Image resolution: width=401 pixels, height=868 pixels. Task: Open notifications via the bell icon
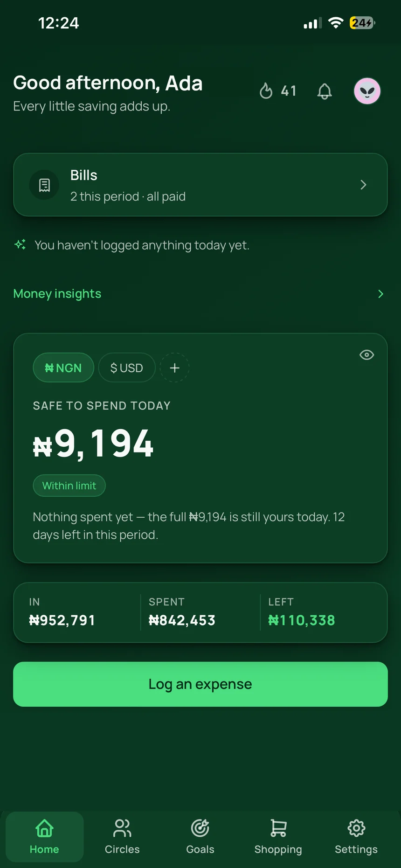325,91
